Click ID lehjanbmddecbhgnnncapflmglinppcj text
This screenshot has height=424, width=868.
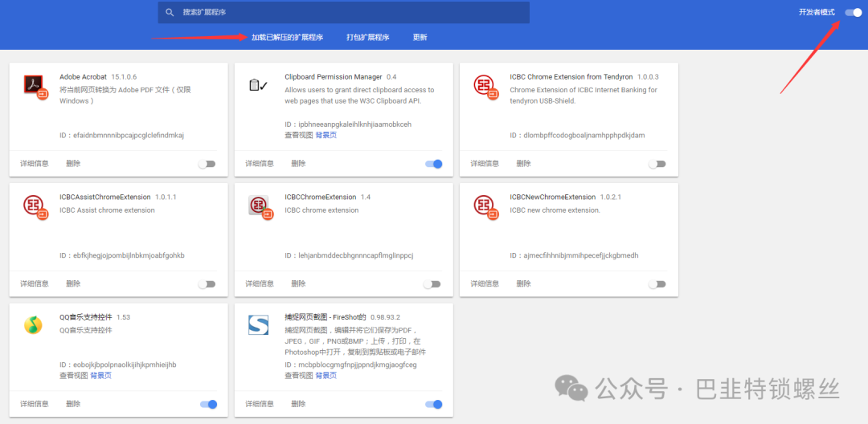coord(350,255)
